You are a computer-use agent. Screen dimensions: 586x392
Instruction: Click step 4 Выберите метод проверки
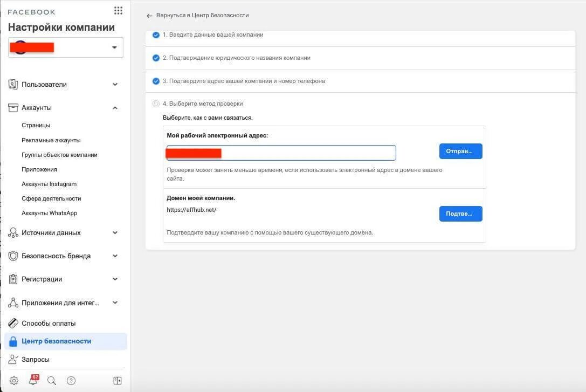(x=203, y=104)
